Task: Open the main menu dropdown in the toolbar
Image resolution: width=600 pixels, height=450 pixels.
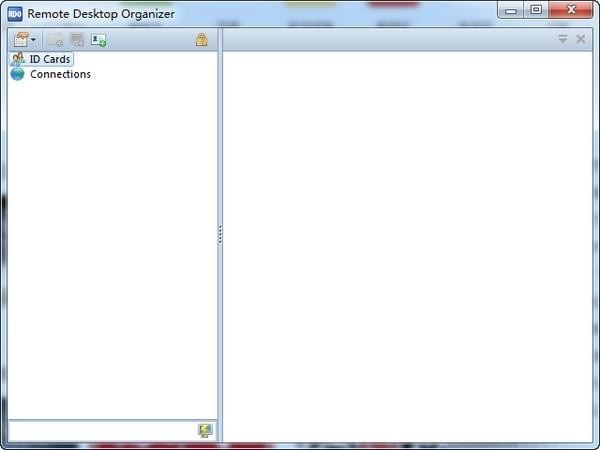Action: (x=25, y=39)
